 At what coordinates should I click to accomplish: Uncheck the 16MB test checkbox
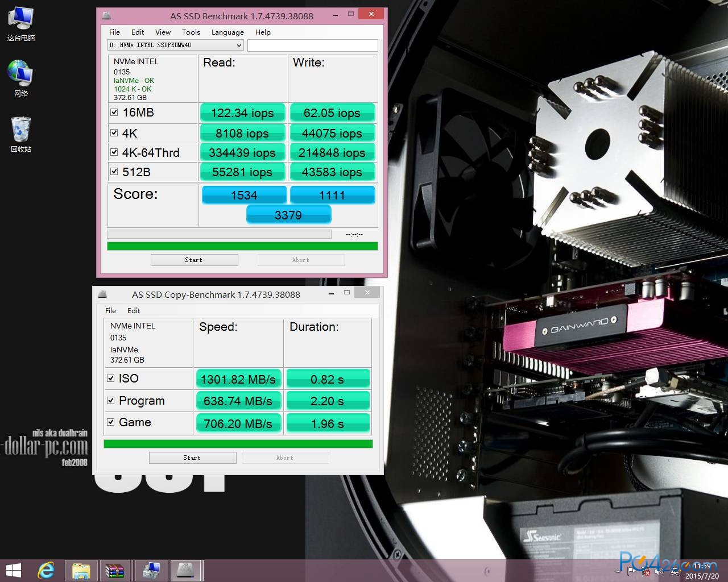(114, 113)
